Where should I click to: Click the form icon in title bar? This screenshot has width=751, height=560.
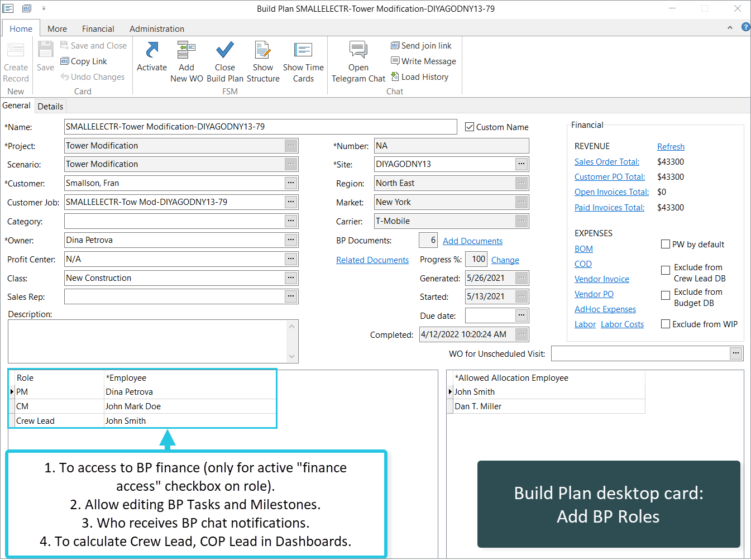click(8, 8)
